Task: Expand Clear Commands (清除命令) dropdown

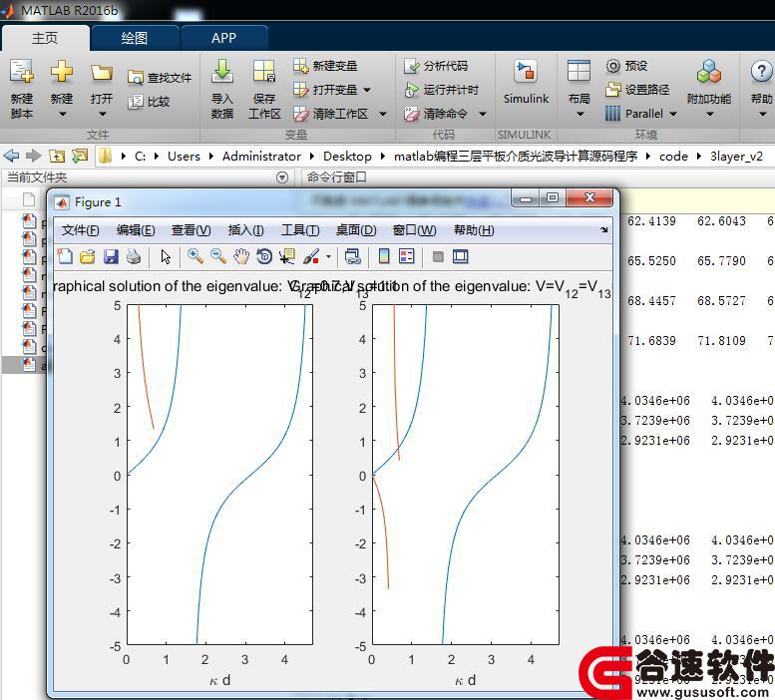Action: tap(483, 114)
